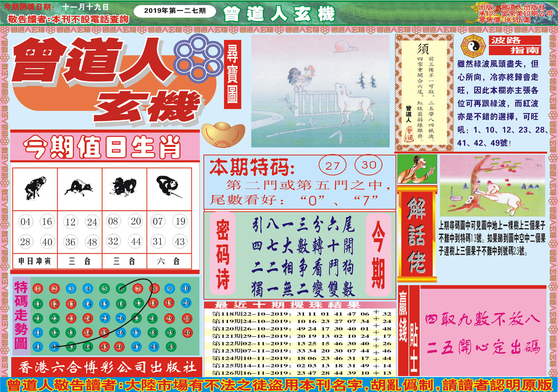The image size is (558, 392).
Task: Select the rat zodiac silhouette
Action: point(79,188)
